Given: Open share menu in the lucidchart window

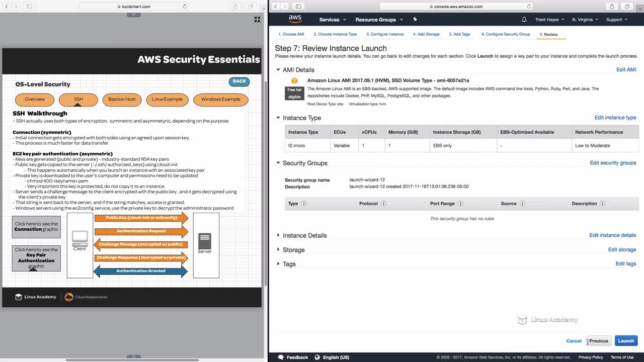Looking at the screenshot, I should [x=235, y=7].
